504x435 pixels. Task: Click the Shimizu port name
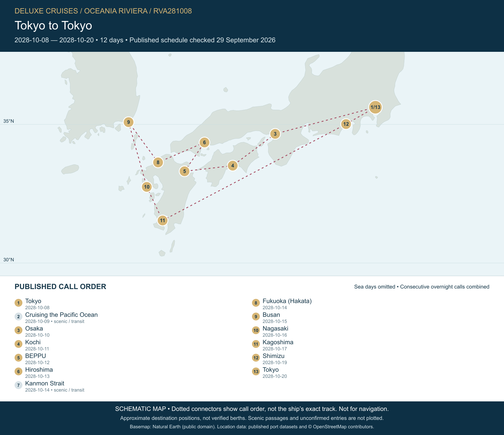pos(274,356)
